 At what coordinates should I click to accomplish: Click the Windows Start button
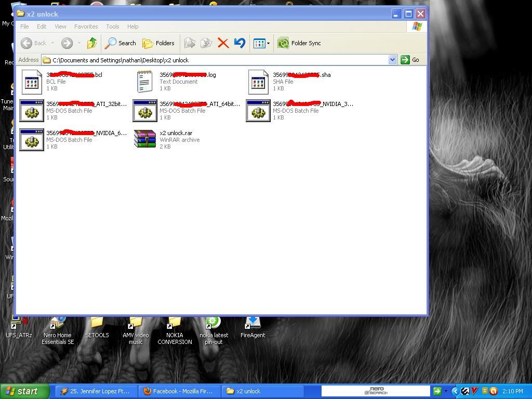point(25,391)
